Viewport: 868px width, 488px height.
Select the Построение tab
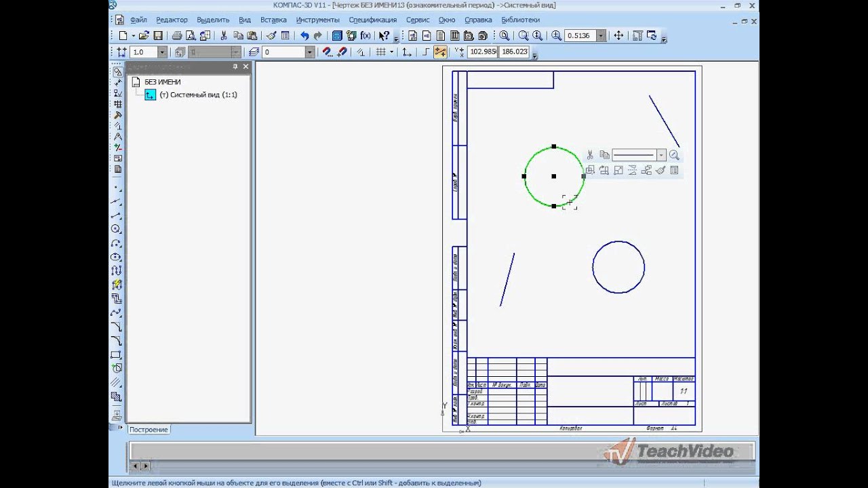(149, 430)
